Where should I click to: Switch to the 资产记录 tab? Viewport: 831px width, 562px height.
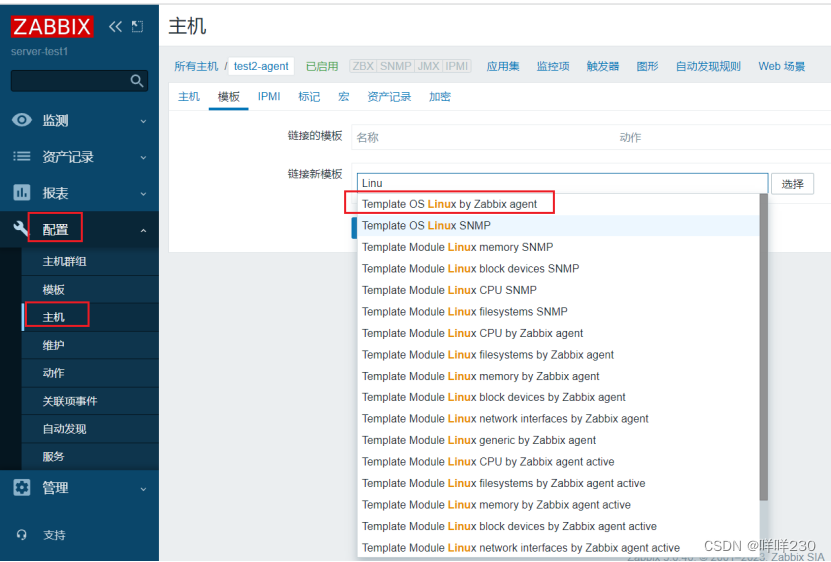coord(389,96)
